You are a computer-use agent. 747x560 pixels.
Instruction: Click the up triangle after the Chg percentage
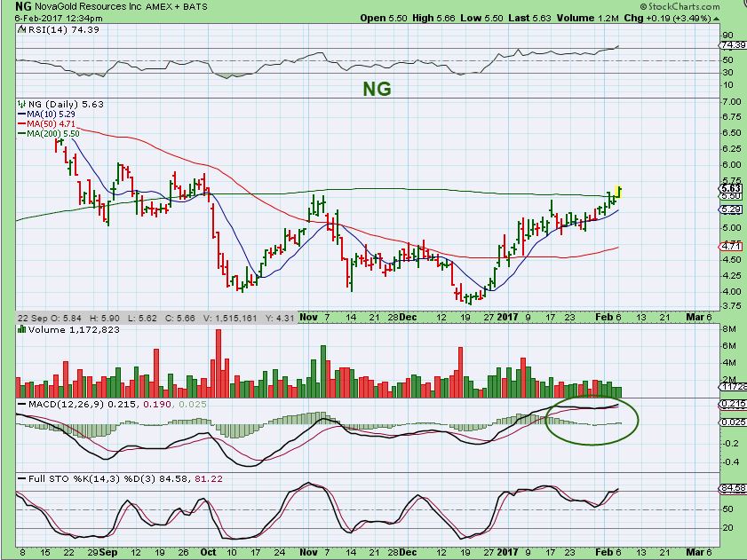click(x=716, y=19)
